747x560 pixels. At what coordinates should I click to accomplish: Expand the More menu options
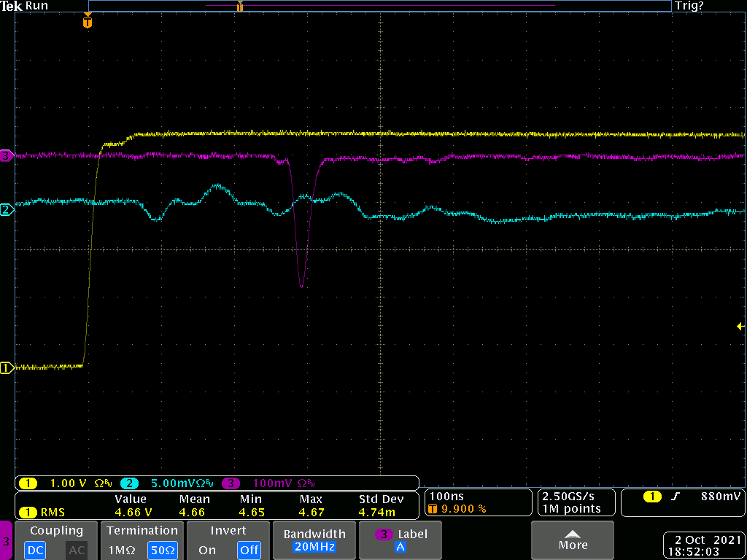[573, 540]
